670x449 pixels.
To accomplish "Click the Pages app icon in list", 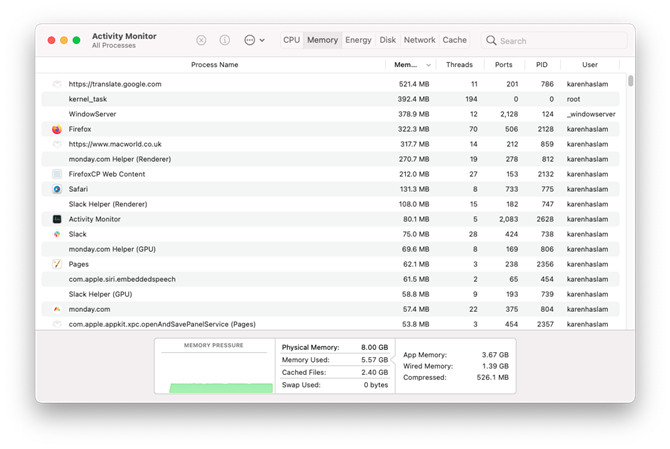I will [x=57, y=264].
